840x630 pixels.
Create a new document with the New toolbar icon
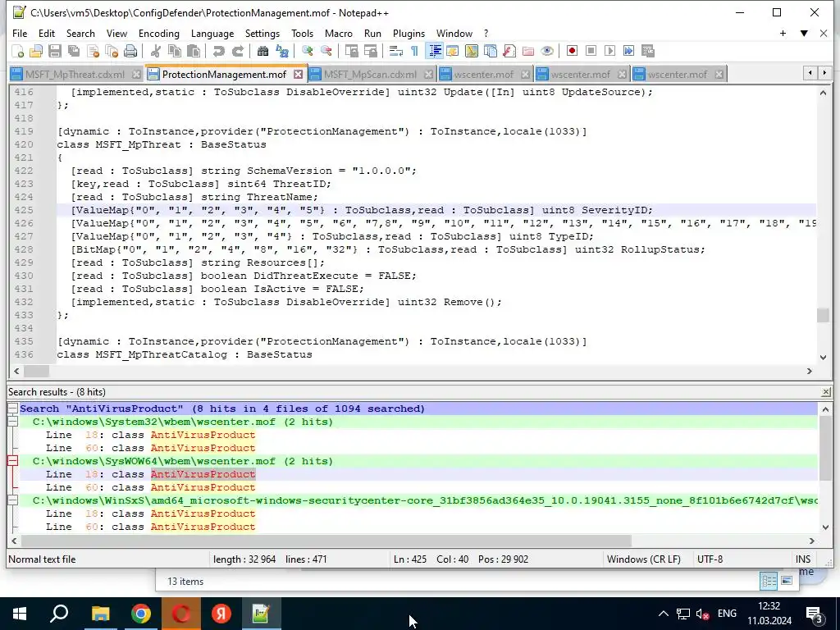click(x=18, y=51)
